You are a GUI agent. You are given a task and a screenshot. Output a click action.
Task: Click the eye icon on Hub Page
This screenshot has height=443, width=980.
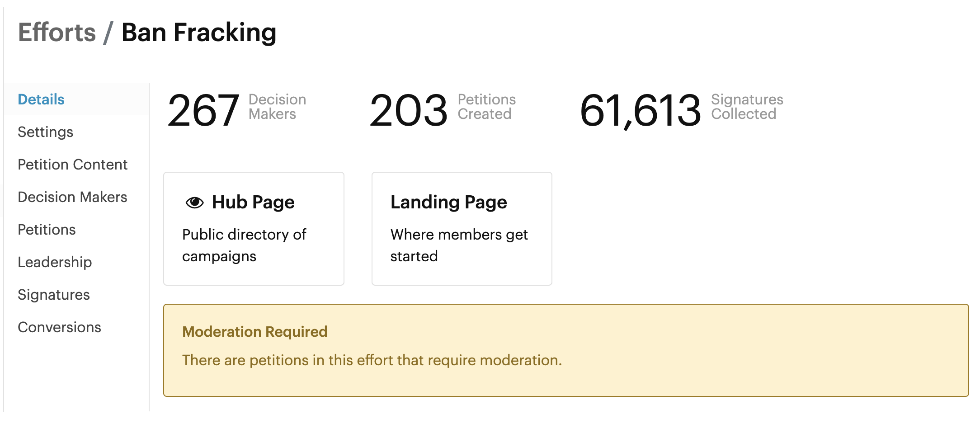coord(194,203)
